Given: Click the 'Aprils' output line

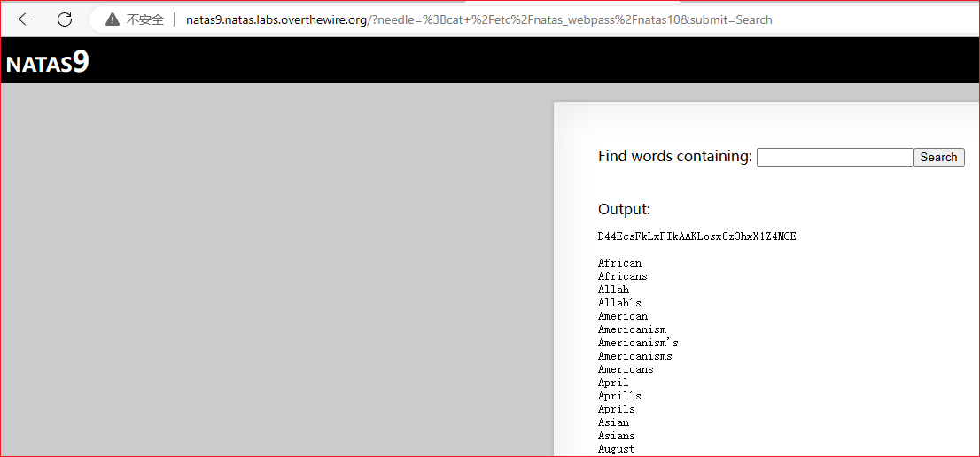Looking at the screenshot, I should tap(616, 409).
